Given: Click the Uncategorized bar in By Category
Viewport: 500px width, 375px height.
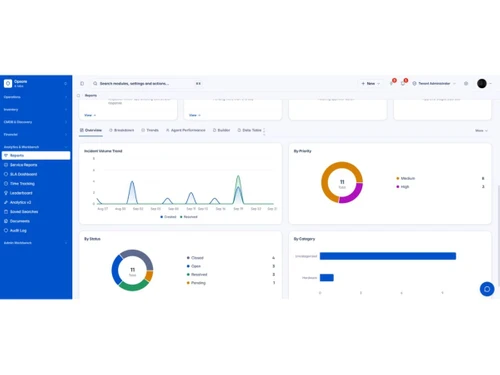Looking at the screenshot, I should click(x=388, y=256).
